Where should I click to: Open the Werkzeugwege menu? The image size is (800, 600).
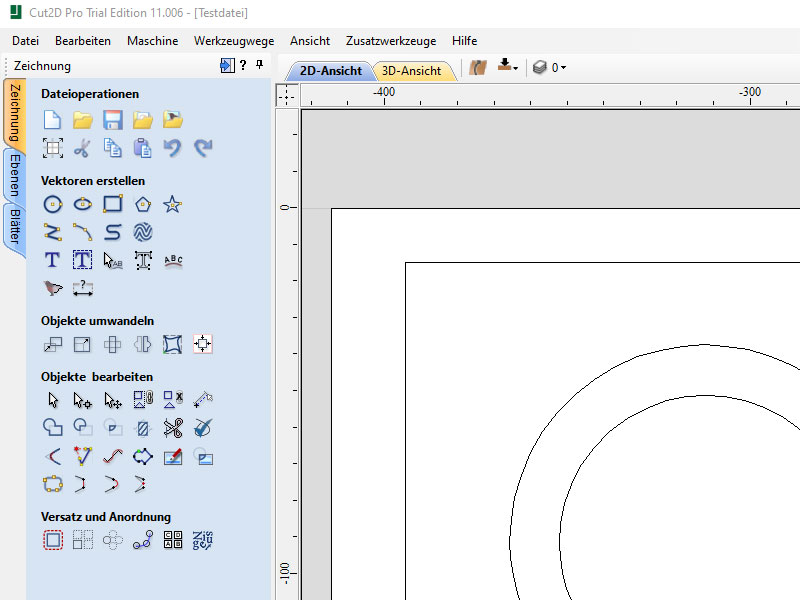[x=234, y=41]
